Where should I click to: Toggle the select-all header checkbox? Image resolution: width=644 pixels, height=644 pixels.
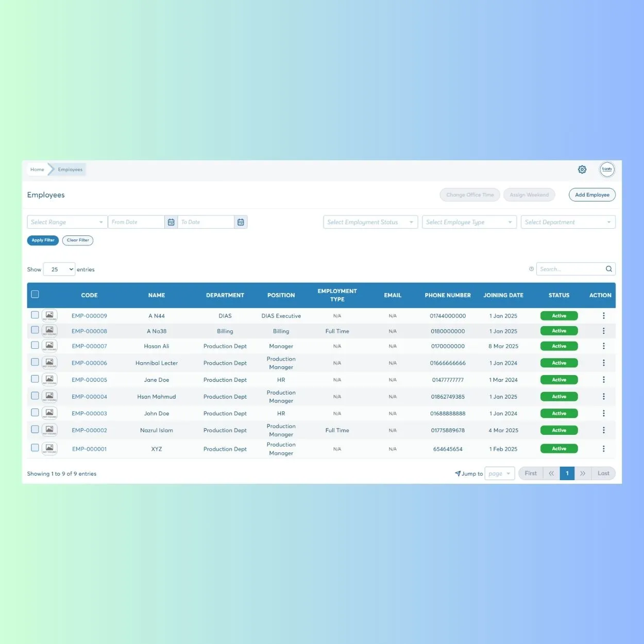click(35, 294)
